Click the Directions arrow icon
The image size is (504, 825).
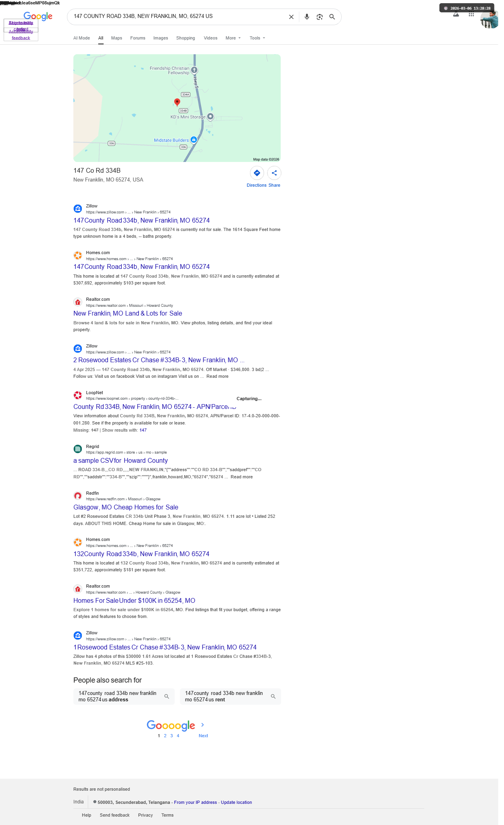[x=257, y=173]
